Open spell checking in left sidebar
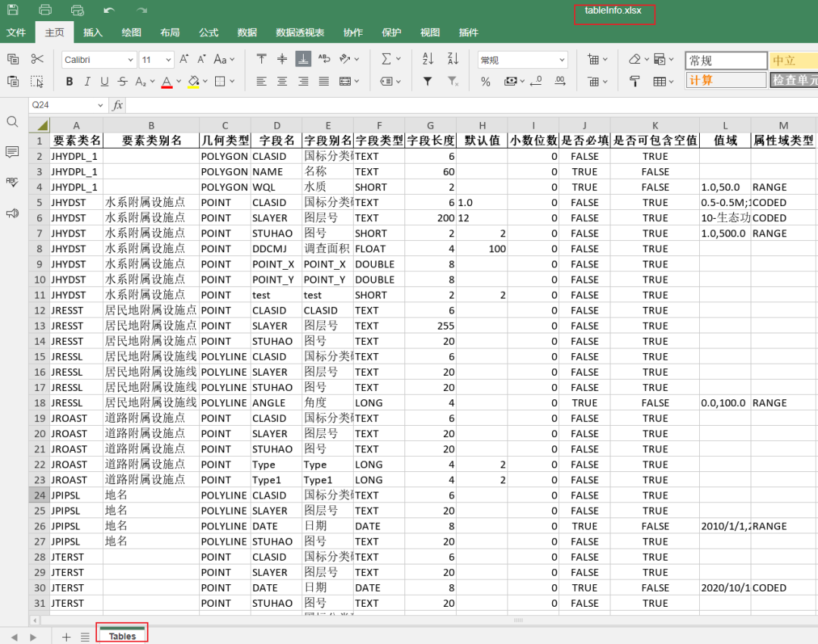 [13, 182]
